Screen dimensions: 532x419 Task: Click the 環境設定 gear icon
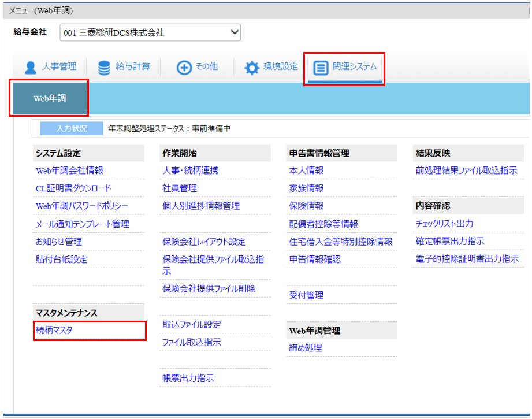tap(252, 68)
